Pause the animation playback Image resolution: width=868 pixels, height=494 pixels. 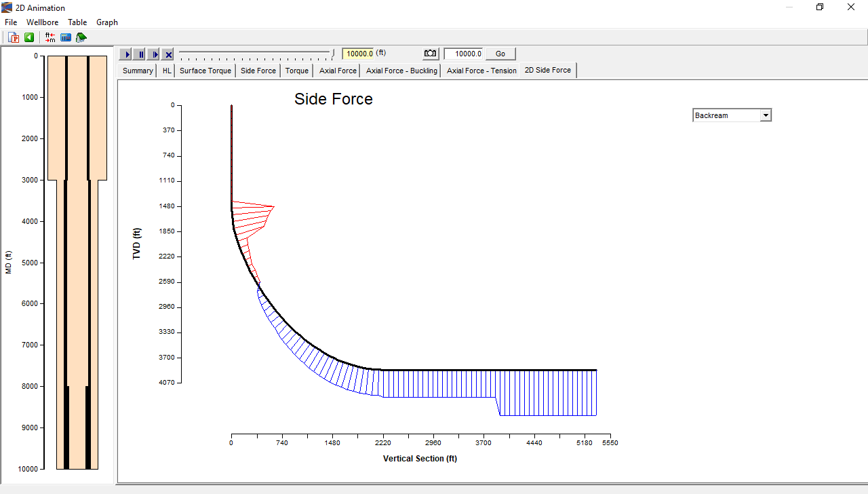pyautogui.click(x=140, y=54)
